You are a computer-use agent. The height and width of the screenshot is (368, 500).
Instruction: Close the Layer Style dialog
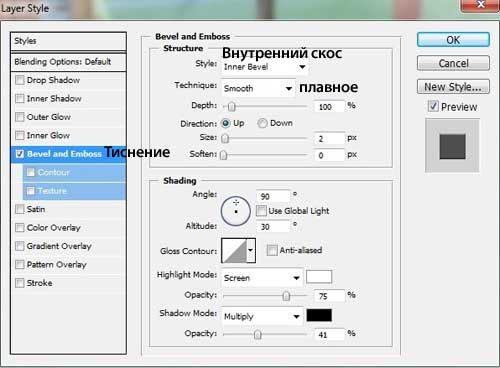coord(480,5)
